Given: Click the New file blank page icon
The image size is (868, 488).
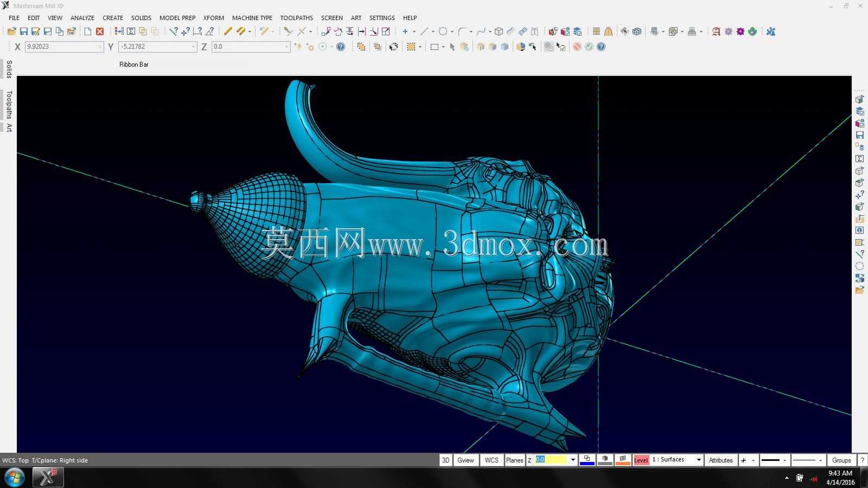Looking at the screenshot, I should 87,31.
